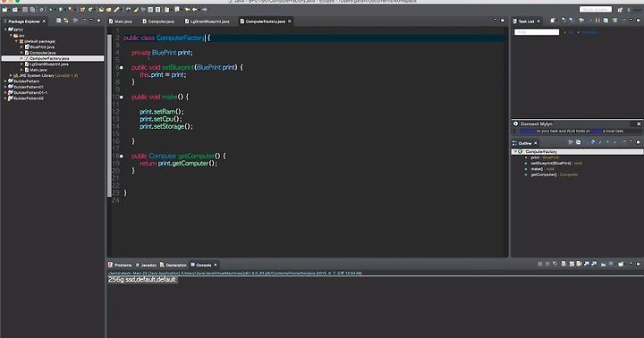Collapse All in Package Explorer
This screenshot has height=338, width=644.
(x=59, y=21)
